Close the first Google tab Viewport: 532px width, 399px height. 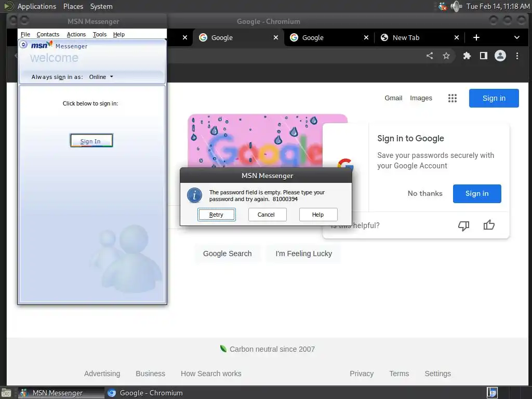(276, 37)
